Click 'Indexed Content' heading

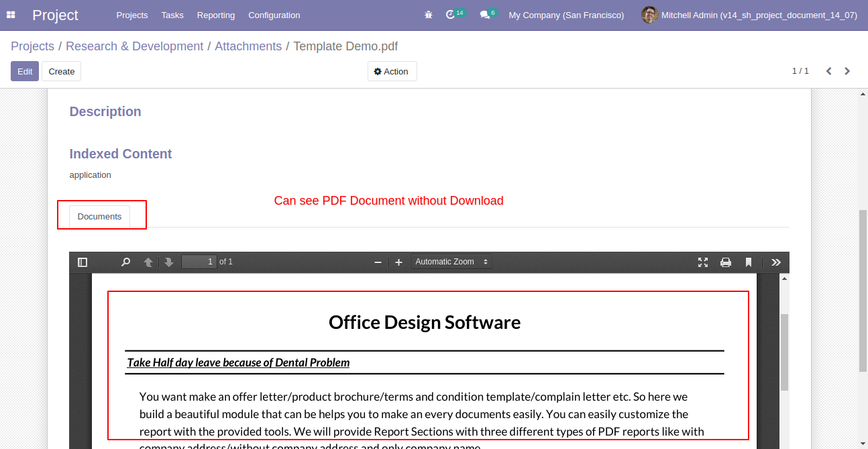click(x=121, y=154)
